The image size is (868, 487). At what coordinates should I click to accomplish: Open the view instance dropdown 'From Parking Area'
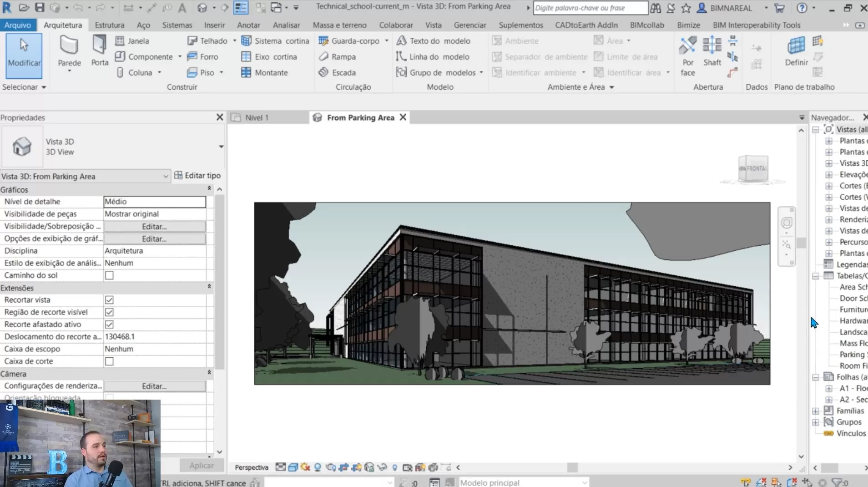(x=85, y=176)
